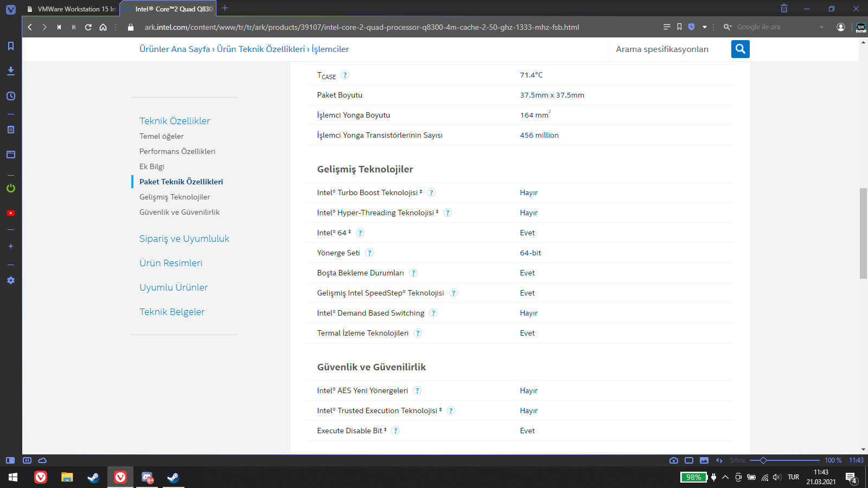Open Vivaldi settings gear

(x=11, y=280)
